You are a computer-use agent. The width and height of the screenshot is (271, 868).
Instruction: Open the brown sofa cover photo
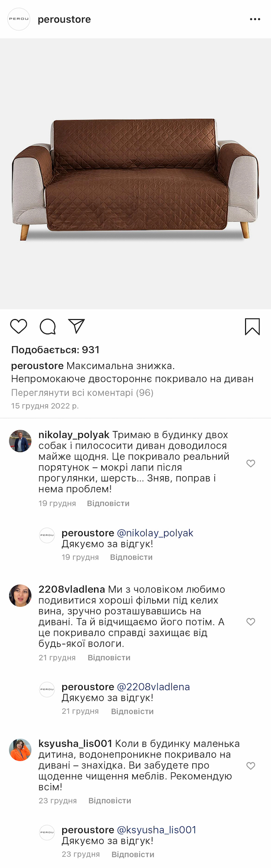pos(135,174)
